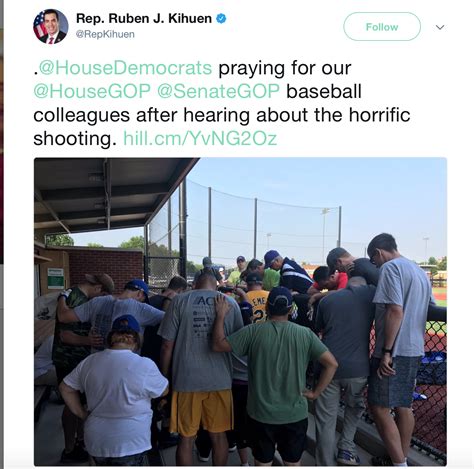Click the @RepKihuen handle
The width and height of the screenshot is (474, 469).
tap(105, 34)
